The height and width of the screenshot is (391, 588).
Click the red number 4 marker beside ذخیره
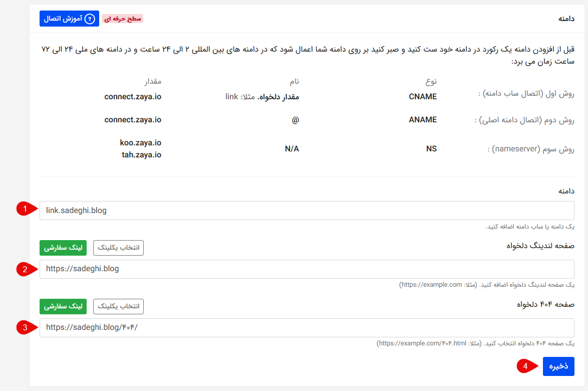(x=525, y=366)
